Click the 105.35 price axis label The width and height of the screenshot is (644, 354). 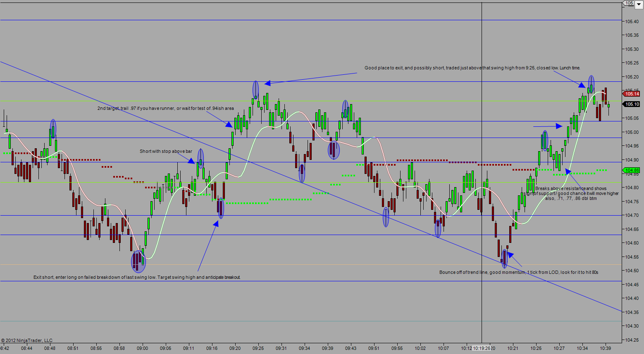[x=632, y=35]
